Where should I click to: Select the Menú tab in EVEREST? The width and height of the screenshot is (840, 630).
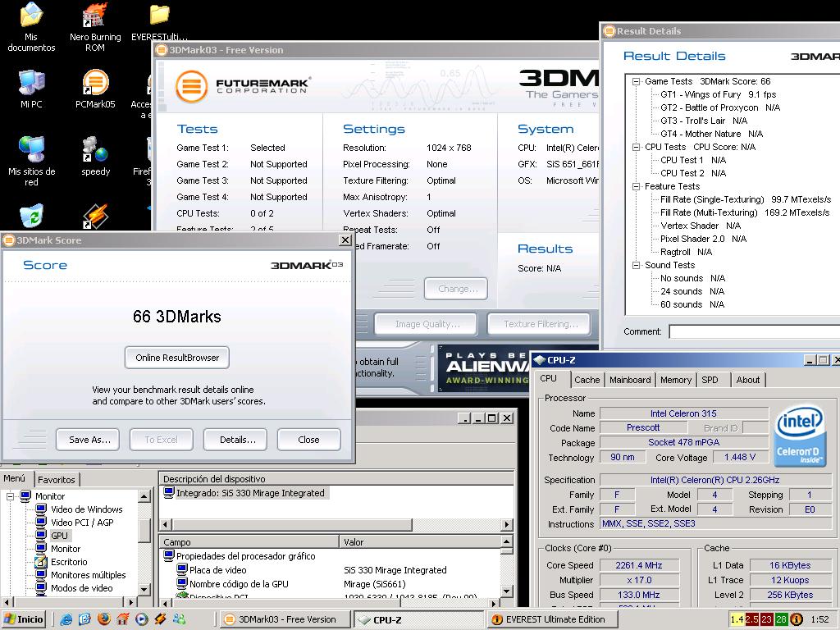point(15,478)
